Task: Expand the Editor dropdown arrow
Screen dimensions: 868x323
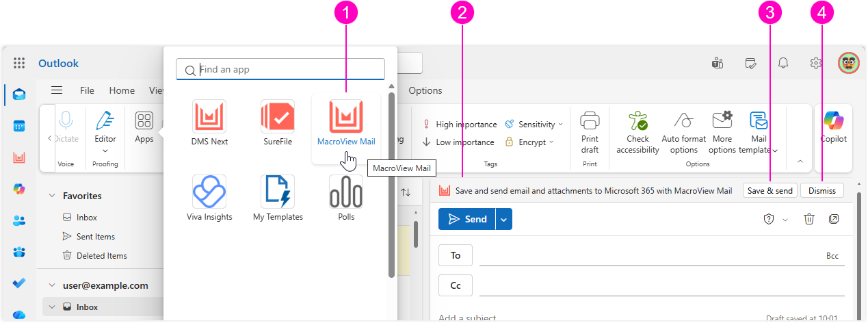Action: point(105,151)
